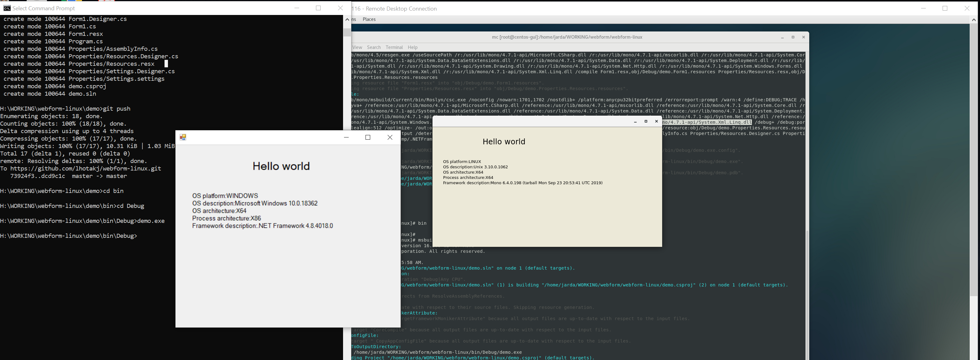Open the Search menu in terminal

pyautogui.click(x=374, y=48)
